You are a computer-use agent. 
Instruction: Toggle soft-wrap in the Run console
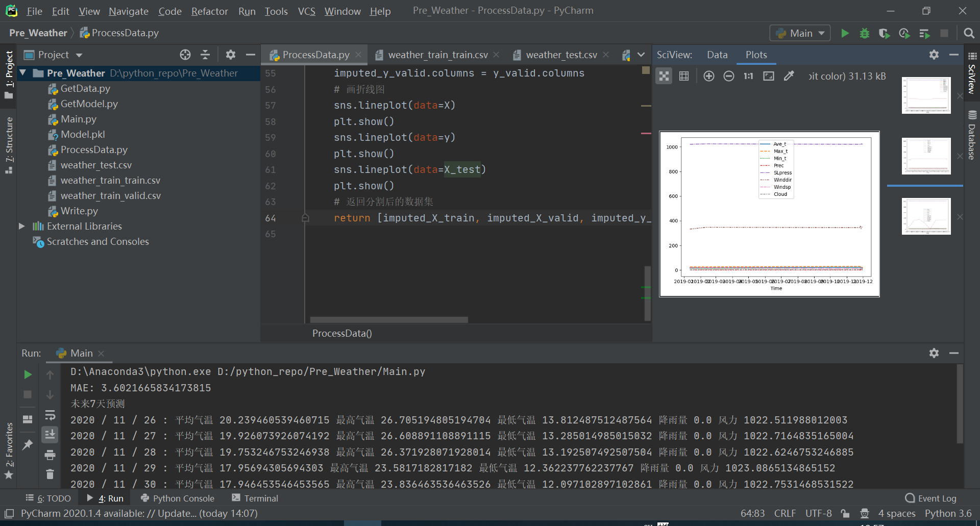pos(50,415)
